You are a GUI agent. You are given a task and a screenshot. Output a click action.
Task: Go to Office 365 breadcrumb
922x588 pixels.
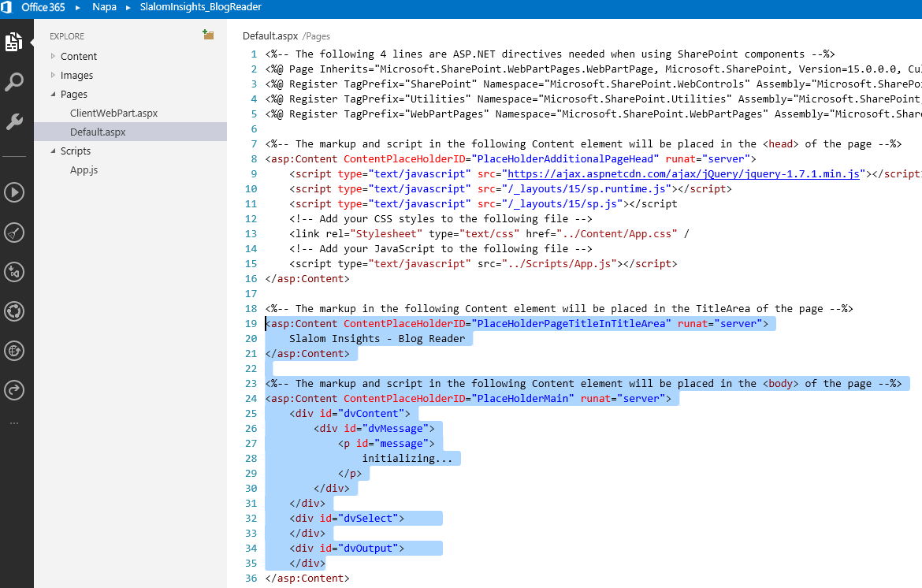[43, 7]
